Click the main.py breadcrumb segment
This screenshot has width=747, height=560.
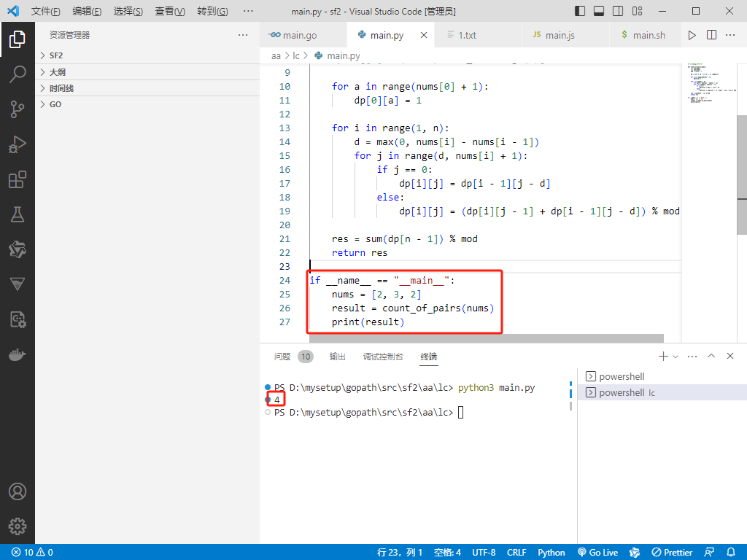(337, 56)
